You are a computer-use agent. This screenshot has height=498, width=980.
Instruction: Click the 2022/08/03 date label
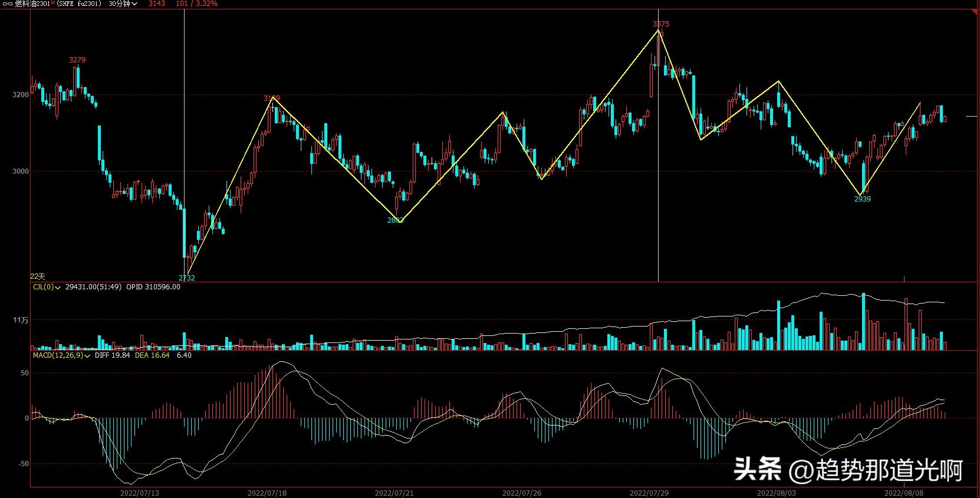[x=777, y=493]
